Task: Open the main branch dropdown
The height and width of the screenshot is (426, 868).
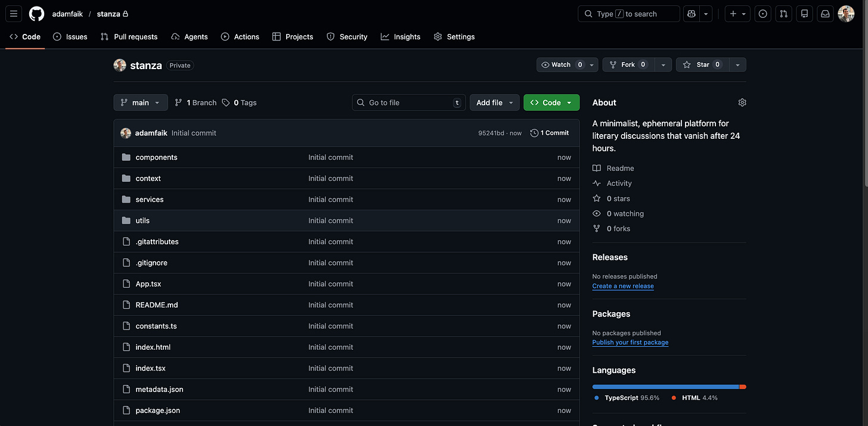Action: (140, 102)
